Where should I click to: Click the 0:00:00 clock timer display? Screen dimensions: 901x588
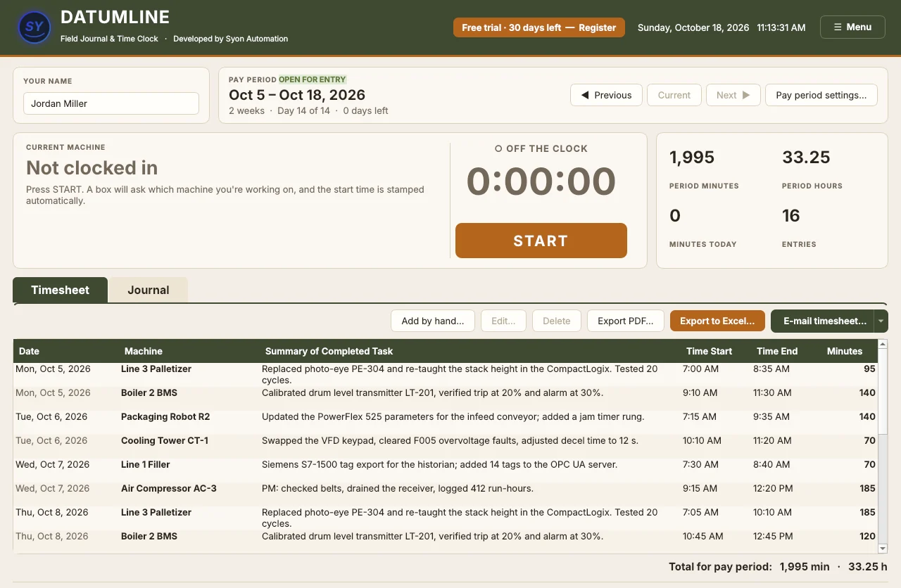541,181
